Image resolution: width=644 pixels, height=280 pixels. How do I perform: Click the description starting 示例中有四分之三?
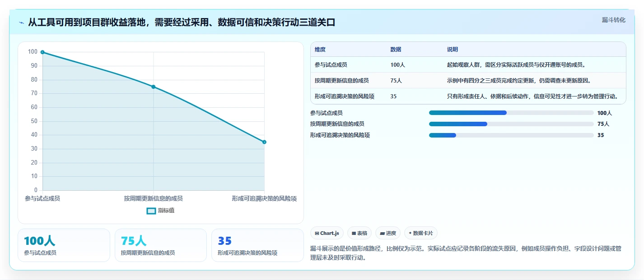[x=519, y=81]
